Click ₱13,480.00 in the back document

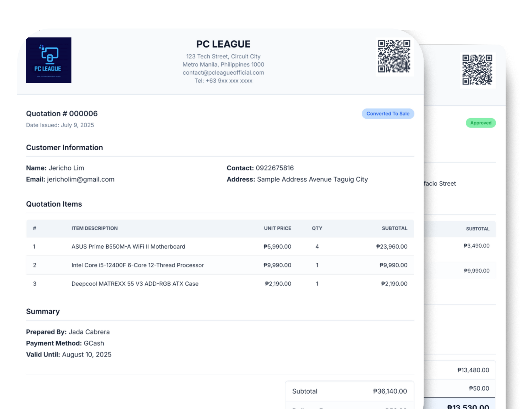coord(473,370)
